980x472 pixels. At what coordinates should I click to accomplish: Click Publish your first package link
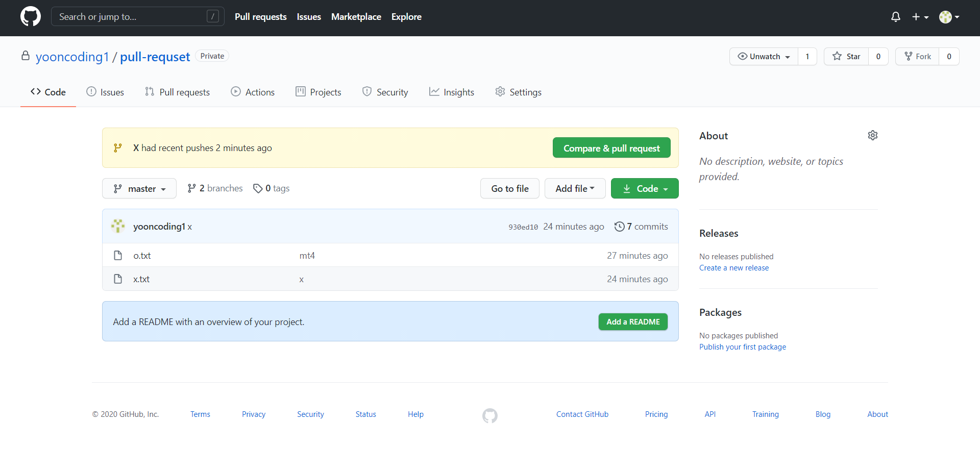[743, 347]
